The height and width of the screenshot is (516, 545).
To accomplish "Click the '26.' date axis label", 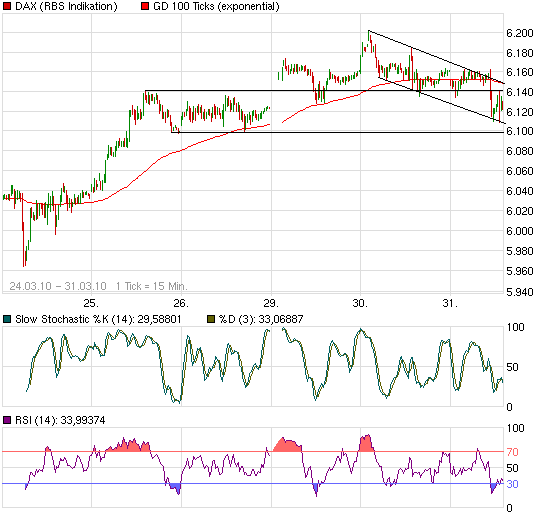I will [x=181, y=303].
